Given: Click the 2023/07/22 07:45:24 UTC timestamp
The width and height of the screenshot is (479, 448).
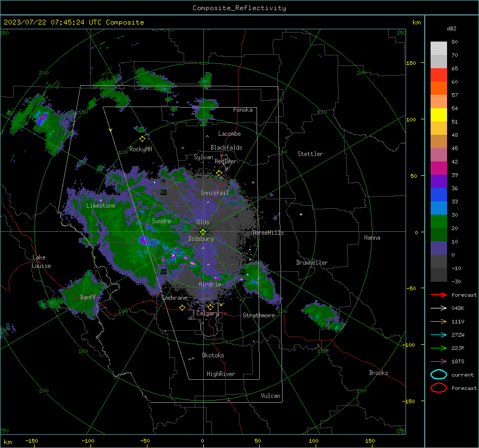Looking at the screenshot, I should click(x=73, y=22).
